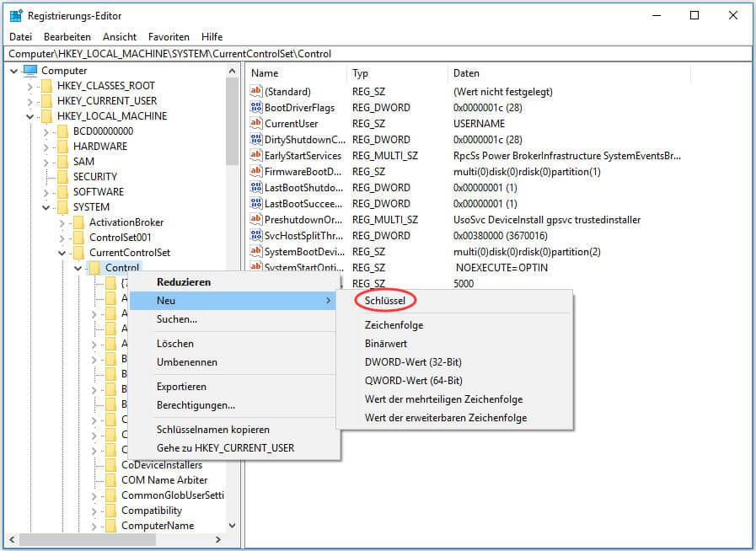The height and width of the screenshot is (551, 756).
Task: Collapse the HKEY_LOCAL_MACHINE tree node
Action: point(30,116)
